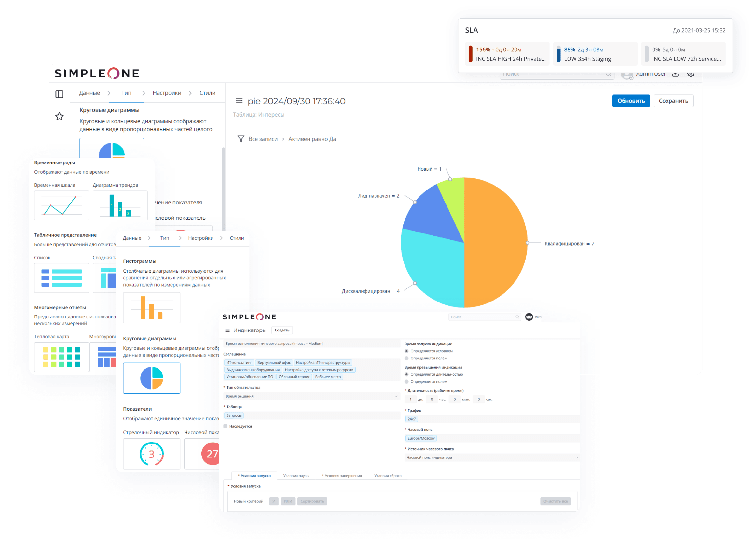Select Определяется полем under Время превышения индикации
The height and width of the screenshot is (548, 756).
click(x=406, y=381)
